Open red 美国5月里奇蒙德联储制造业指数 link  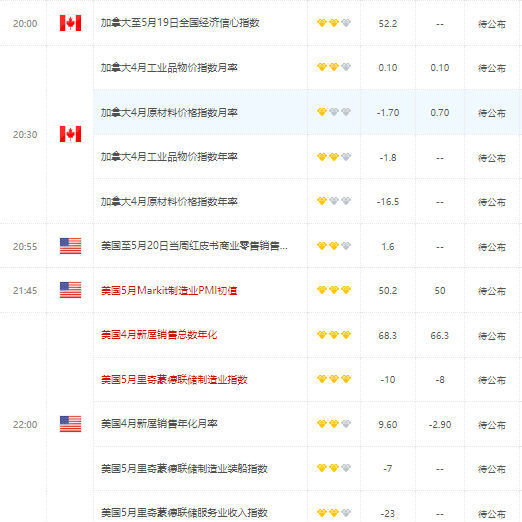(174, 379)
